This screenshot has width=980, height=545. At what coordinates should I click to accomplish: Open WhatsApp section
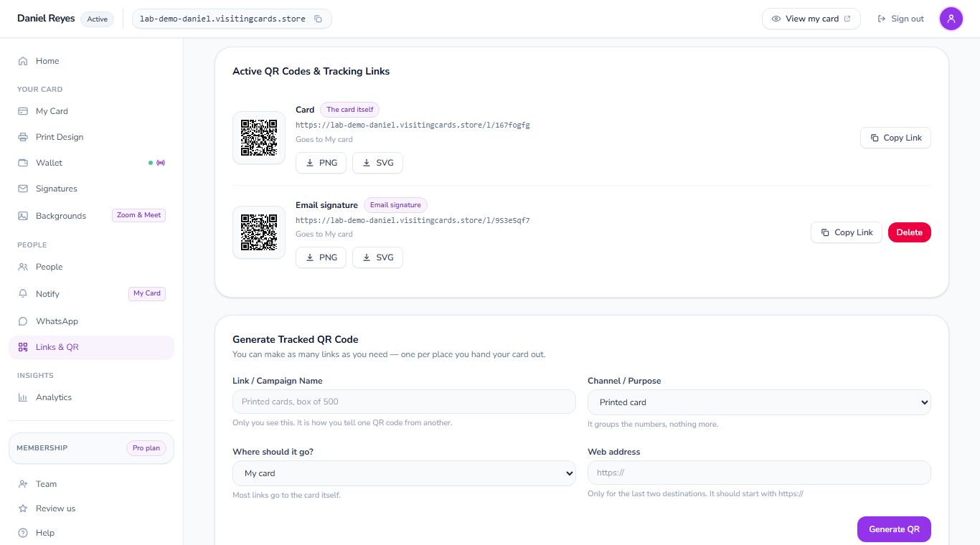click(x=91, y=321)
